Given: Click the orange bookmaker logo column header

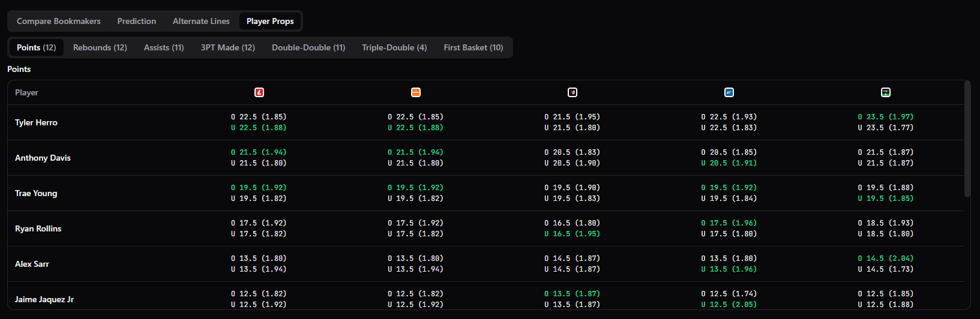Looking at the screenshot, I should [416, 92].
